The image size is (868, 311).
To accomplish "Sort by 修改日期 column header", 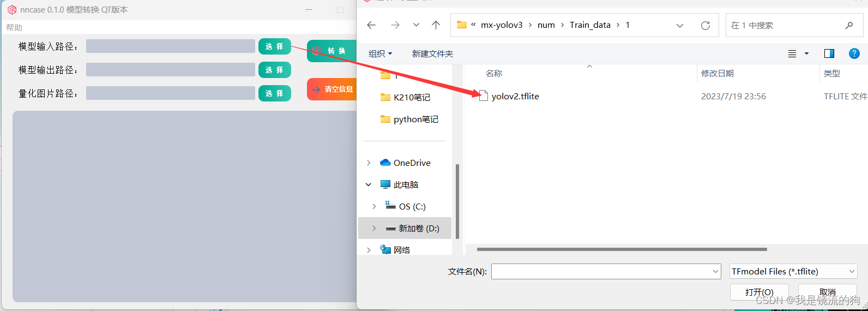I will pyautogui.click(x=718, y=73).
